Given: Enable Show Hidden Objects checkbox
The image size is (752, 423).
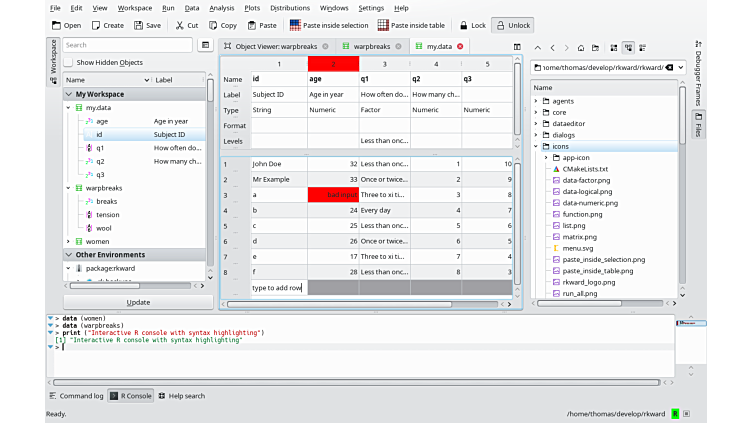Looking at the screenshot, I should coord(69,62).
